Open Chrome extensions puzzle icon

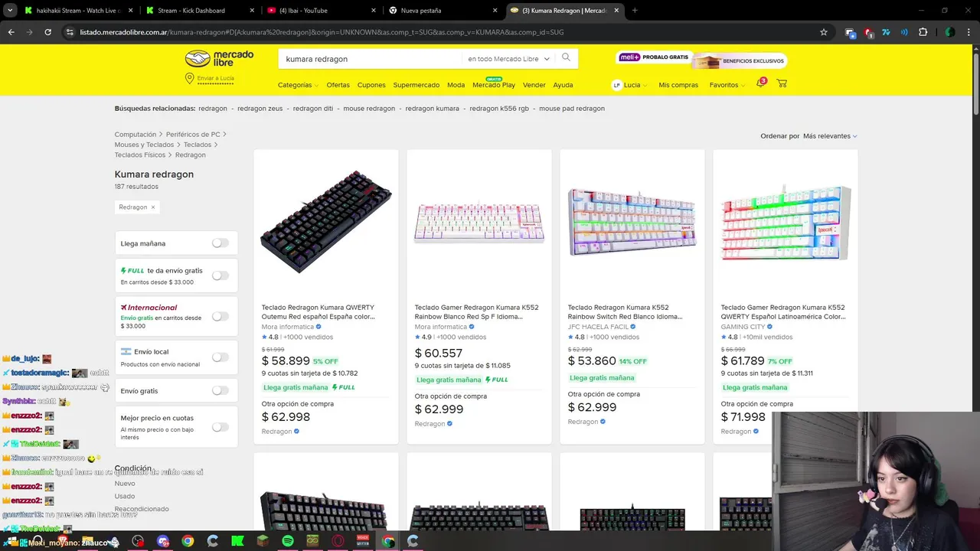click(923, 32)
